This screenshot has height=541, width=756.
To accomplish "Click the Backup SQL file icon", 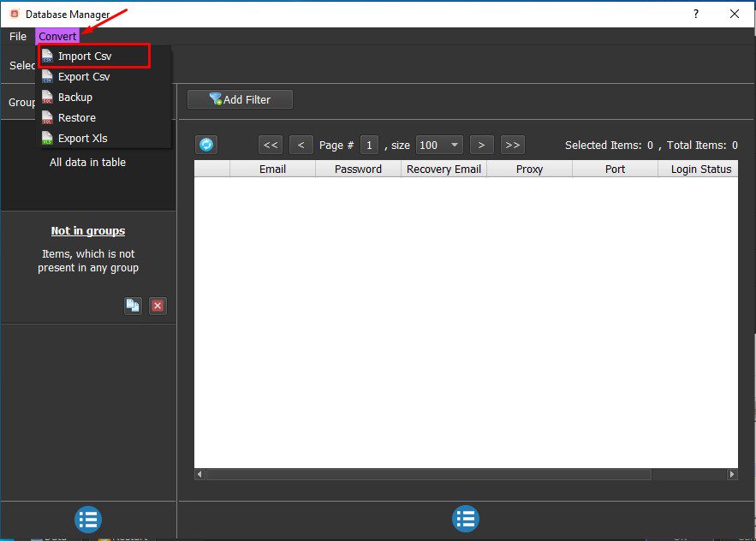I will (x=47, y=97).
